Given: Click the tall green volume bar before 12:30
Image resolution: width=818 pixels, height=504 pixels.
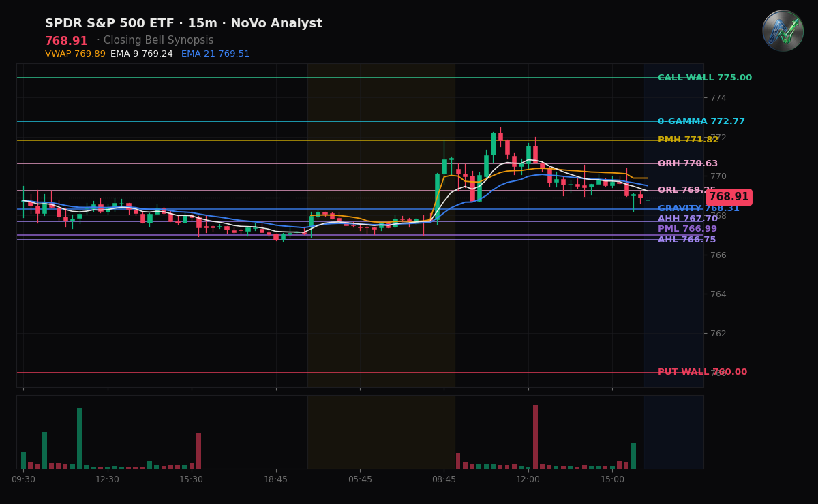Looking at the screenshot, I should 79,438.
